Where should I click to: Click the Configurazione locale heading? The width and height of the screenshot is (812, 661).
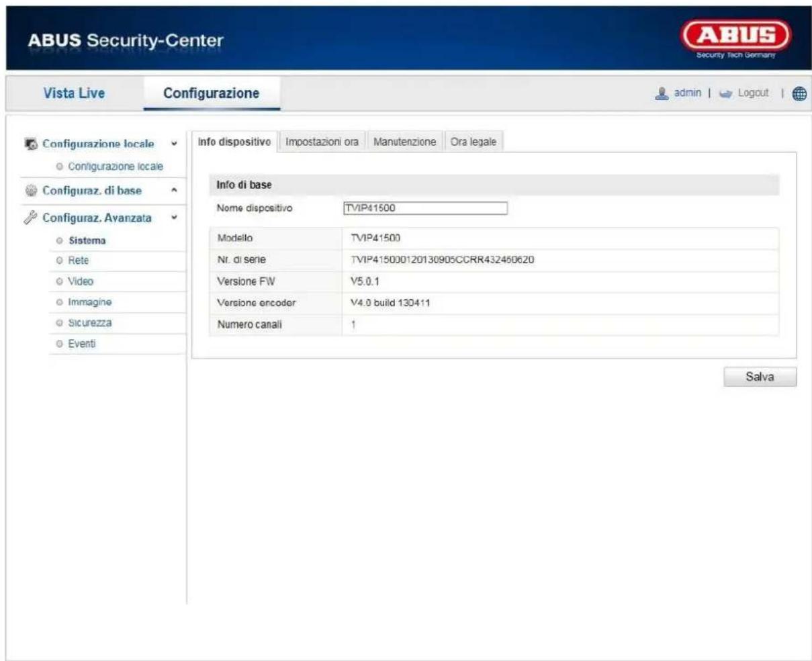(x=98, y=144)
